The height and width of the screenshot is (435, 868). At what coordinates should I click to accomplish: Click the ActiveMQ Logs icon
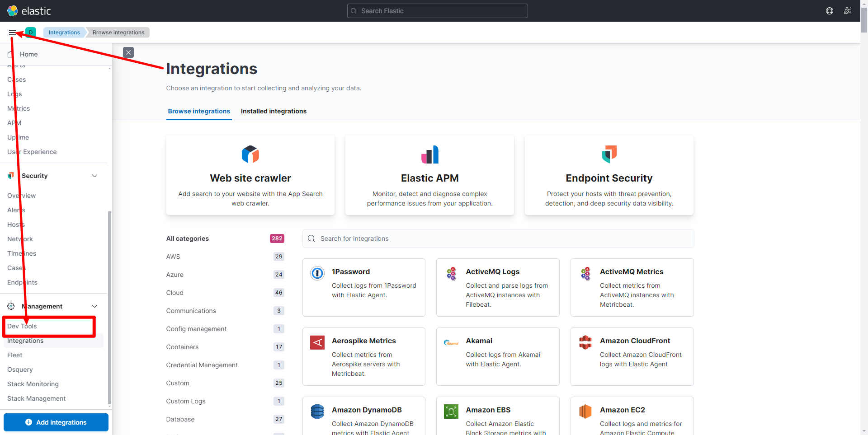pyautogui.click(x=451, y=273)
